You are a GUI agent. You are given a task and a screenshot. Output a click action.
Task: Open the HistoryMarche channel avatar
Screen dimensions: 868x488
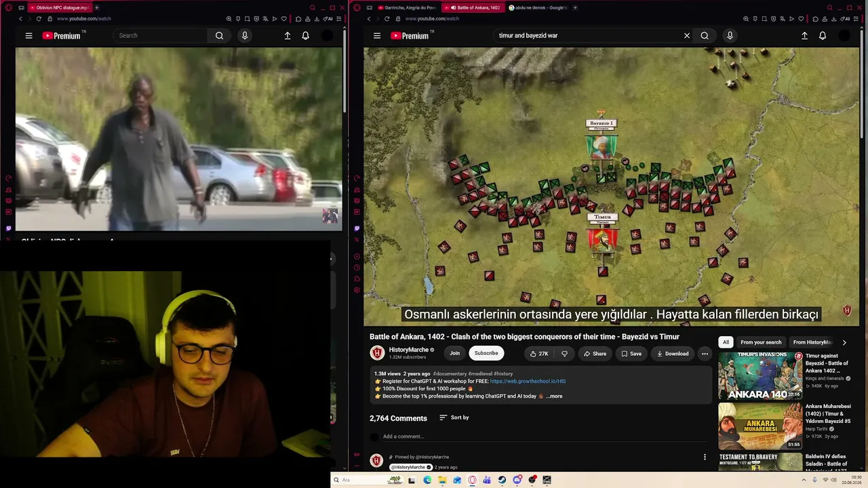[x=377, y=353]
